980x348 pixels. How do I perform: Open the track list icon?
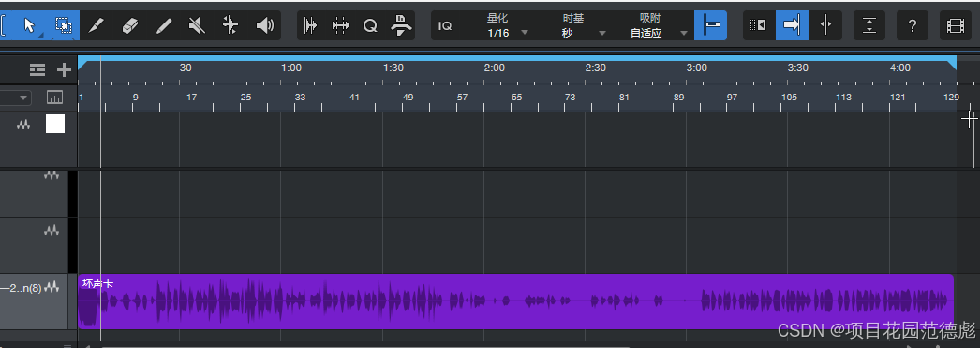[x=37, y=70]
